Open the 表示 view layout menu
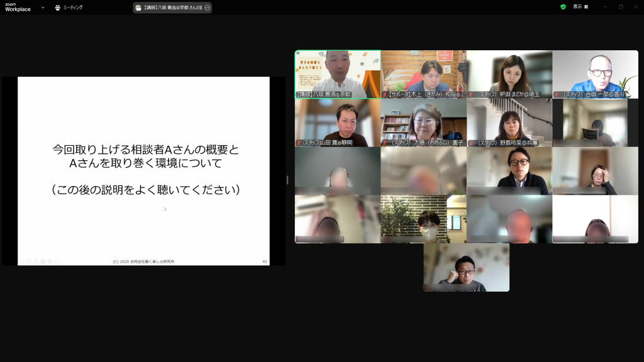 coord(580,7)
